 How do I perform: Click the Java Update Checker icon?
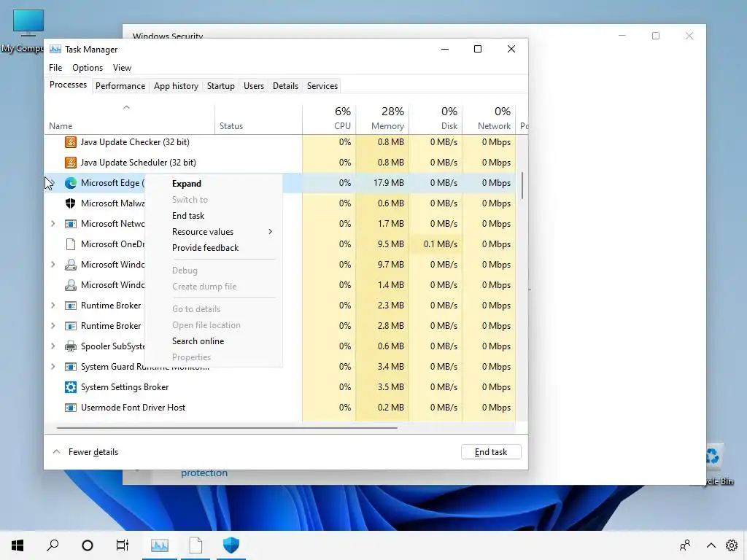(x=71, y=142)
